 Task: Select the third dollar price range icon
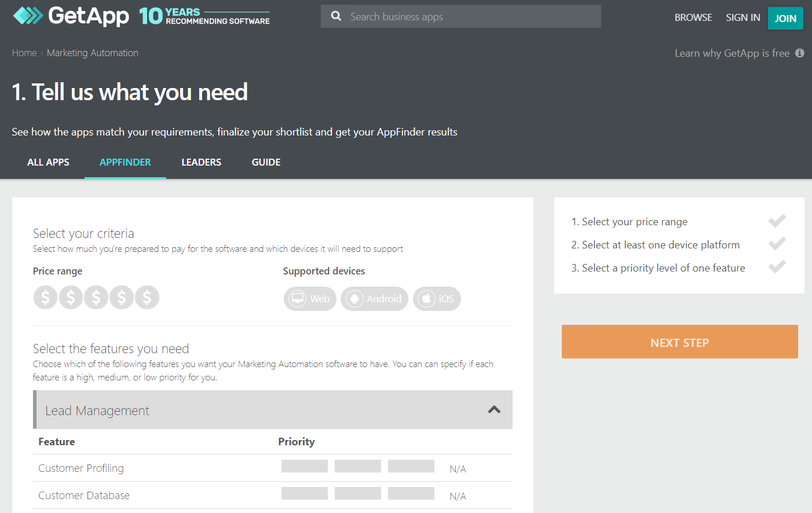point(96,298)
